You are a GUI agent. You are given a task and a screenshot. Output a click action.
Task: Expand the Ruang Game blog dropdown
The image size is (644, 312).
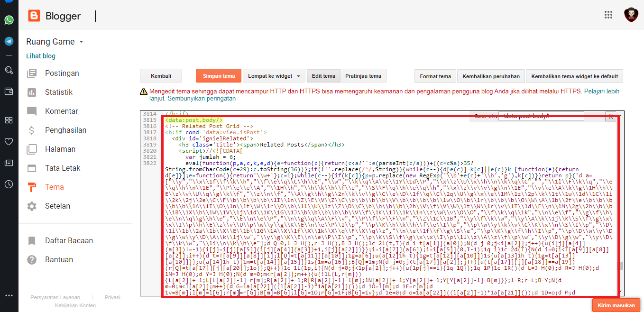point(82,42)
